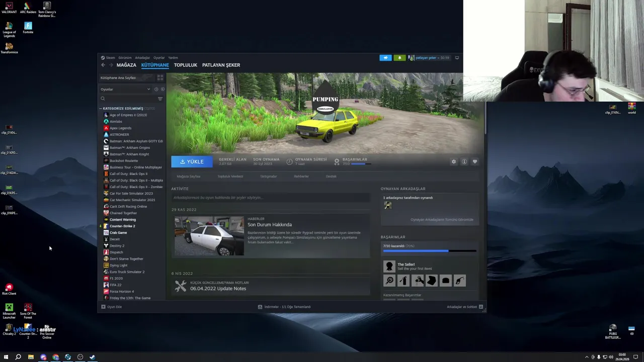Click the activity comment input field
The width and height of the screenshot is (644, 362).
(x=271, y=198)
